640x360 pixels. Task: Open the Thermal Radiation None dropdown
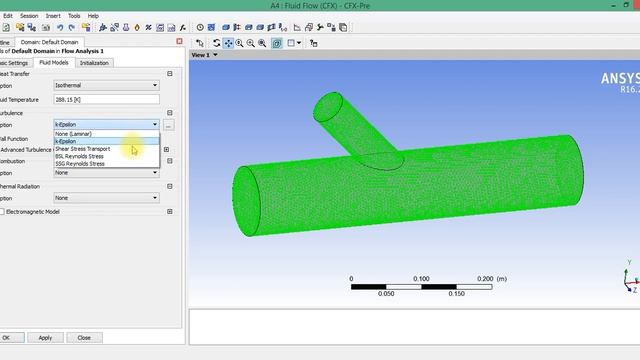click(x=106, y=198)
